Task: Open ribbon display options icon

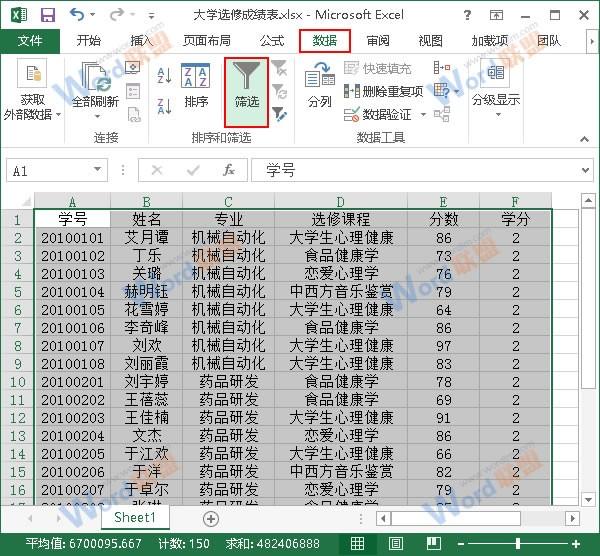Action: [496, 15]
